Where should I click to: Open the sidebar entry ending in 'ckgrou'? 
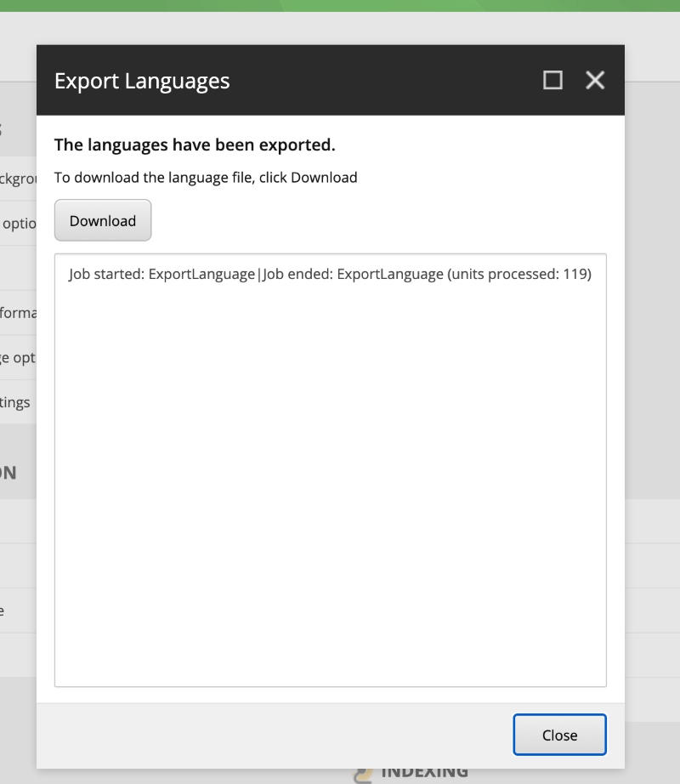click(x=15, y=179)
